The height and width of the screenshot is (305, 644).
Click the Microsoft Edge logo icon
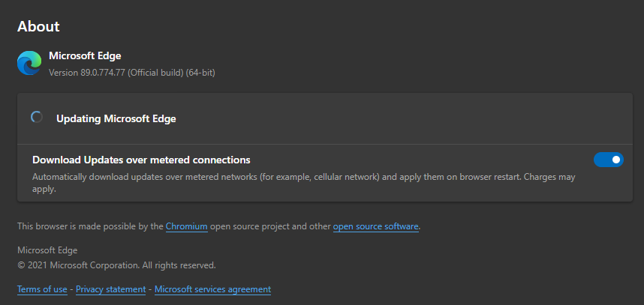(29, 63)
